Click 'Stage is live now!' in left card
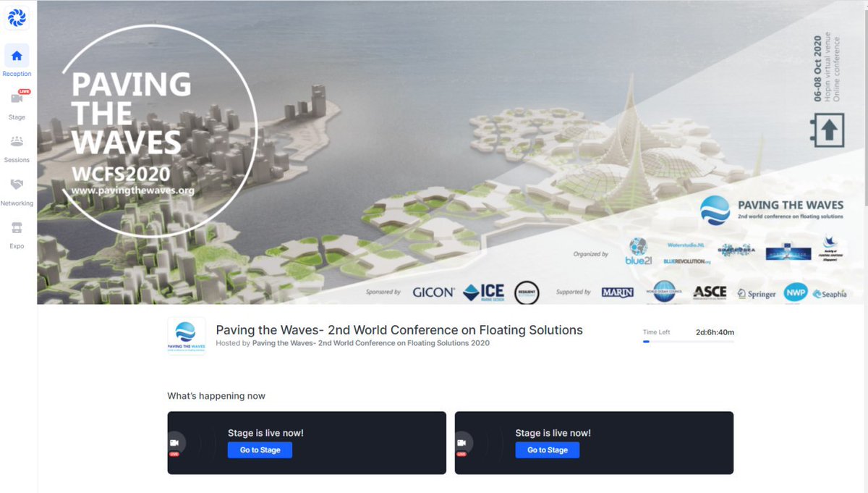This screenshot has width=868, height=493. 265,433
